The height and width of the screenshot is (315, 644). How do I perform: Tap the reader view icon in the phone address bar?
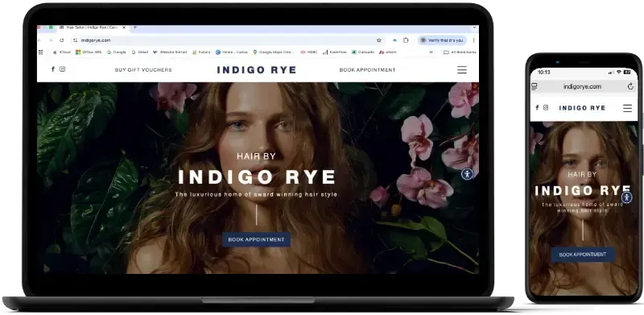click(535, 86)
